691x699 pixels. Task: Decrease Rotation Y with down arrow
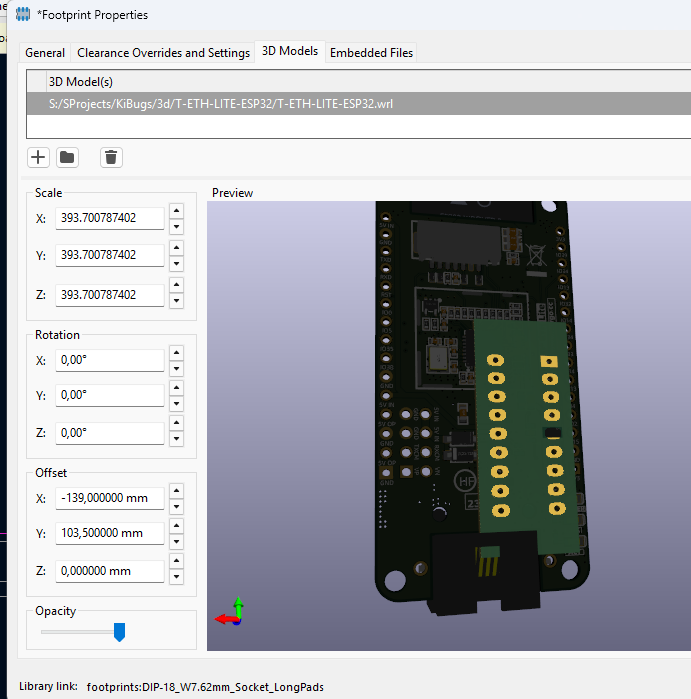click(x=177, y=404)
